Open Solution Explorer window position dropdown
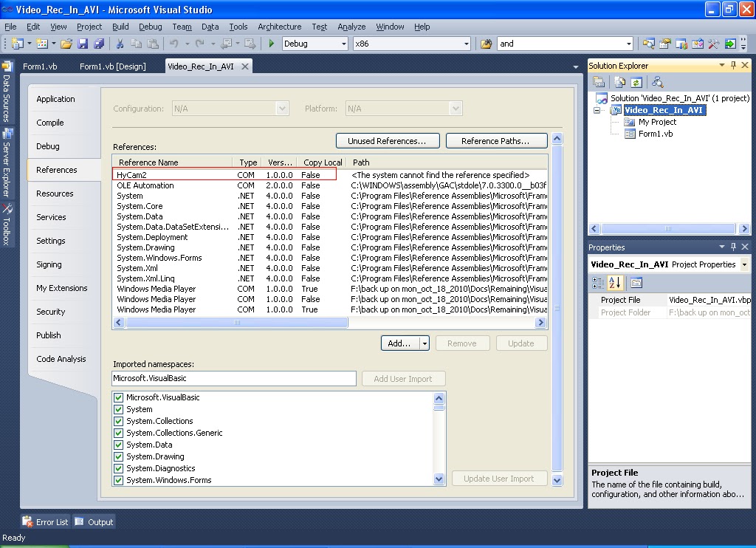This screenshot has height=548, width=756. click(722, 65)
